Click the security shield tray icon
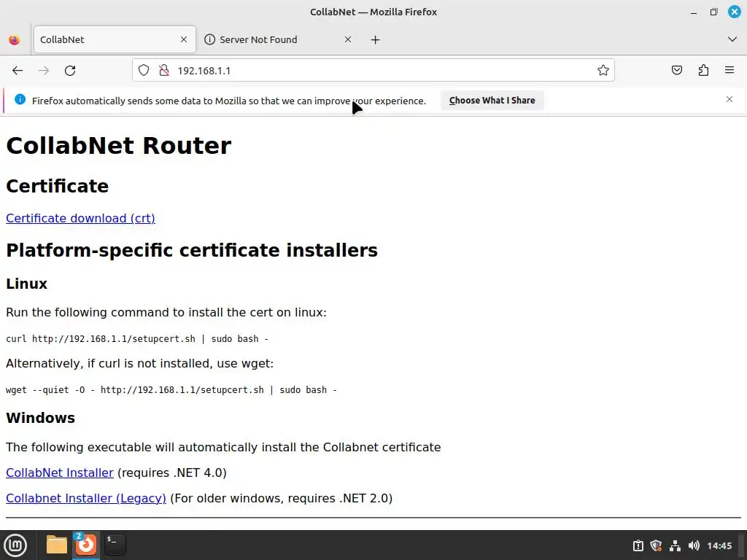 (x=656, y=545)
